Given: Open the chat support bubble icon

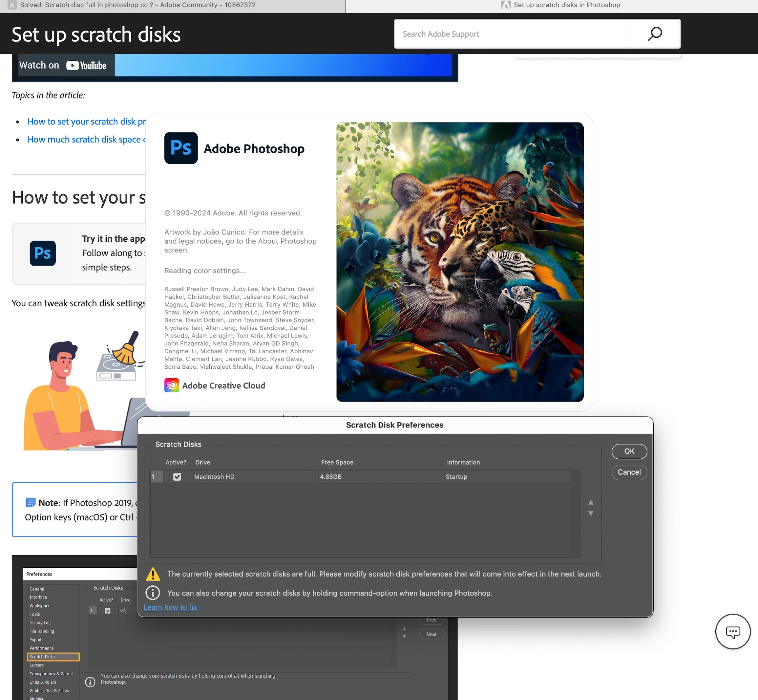Looking at the screenshot, I should [732, 631].
